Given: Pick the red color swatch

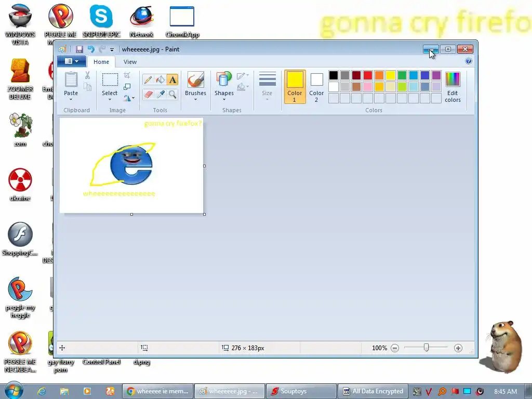Looking at the screenshot, I should pos(368,75).
